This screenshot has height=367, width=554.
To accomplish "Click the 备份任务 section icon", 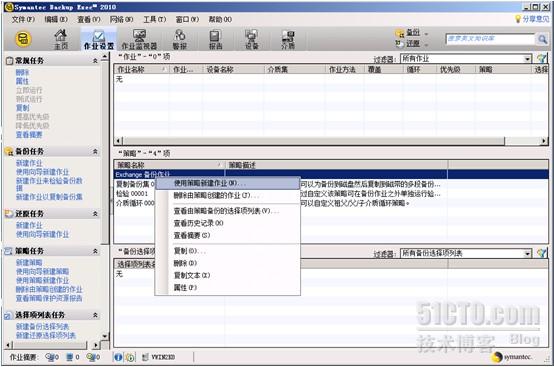I will click(9, 152).
